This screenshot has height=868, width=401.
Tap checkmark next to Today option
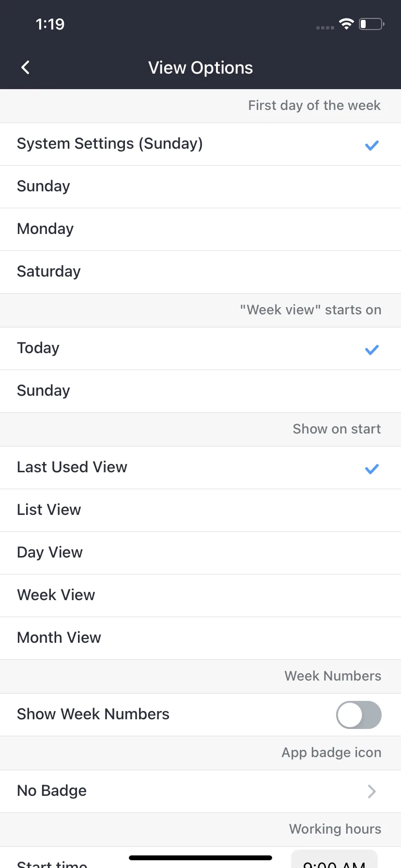(x=372, y=349)
